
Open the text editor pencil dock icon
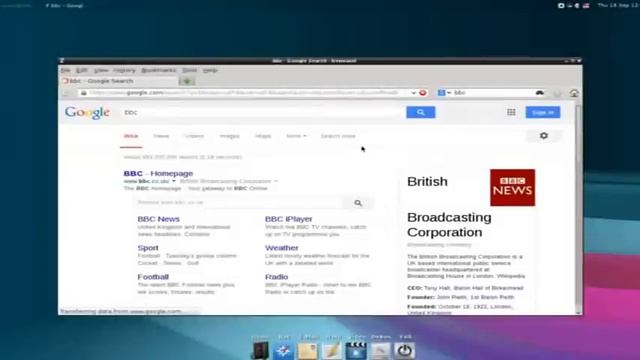point(332,351)
